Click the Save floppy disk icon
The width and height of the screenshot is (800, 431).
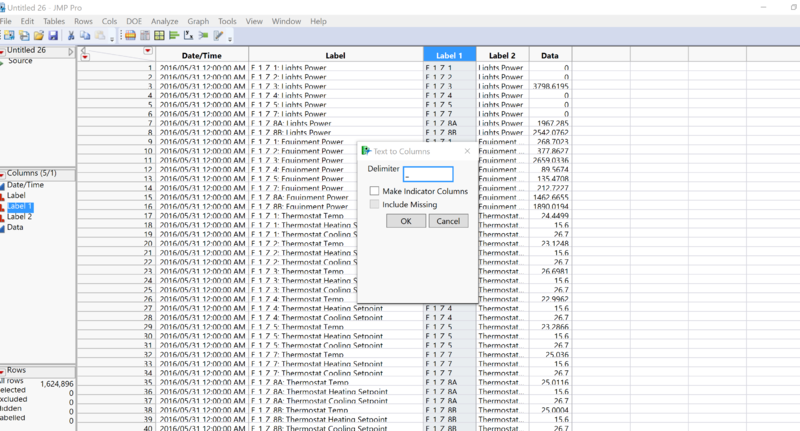tap(53, 35)
